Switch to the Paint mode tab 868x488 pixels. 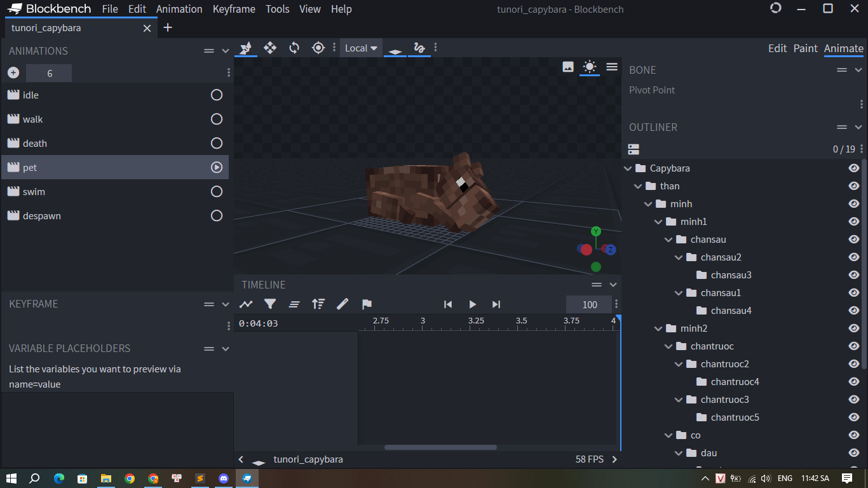(805, 48)
